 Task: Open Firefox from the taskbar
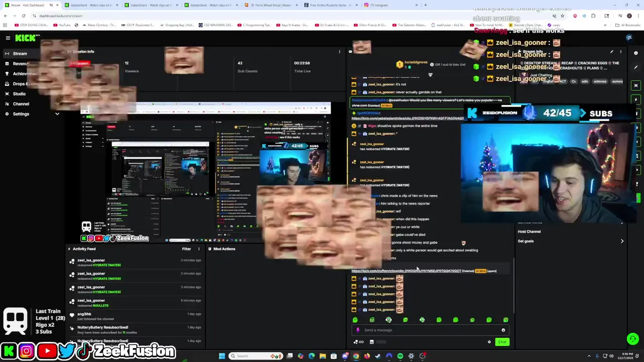pos(367,356)
